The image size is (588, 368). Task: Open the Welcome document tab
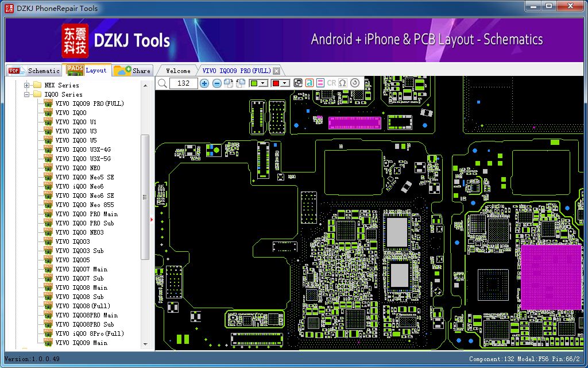[x=178, y=71]
